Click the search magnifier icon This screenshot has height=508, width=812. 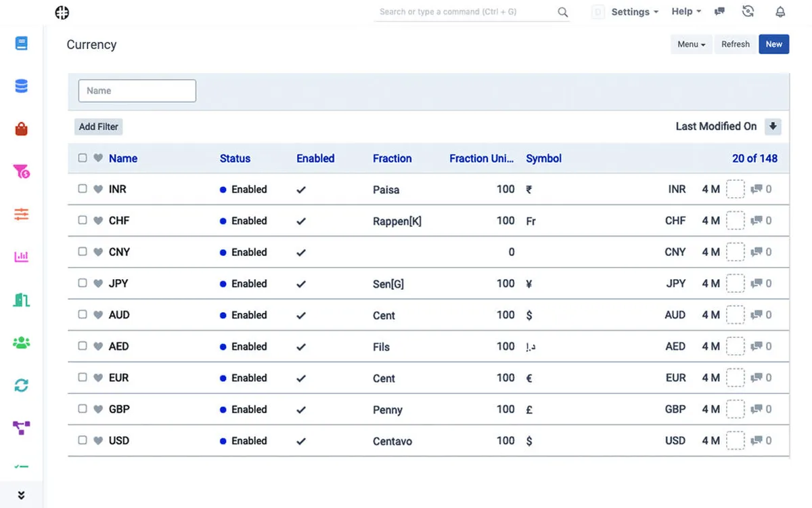(562, 12)
